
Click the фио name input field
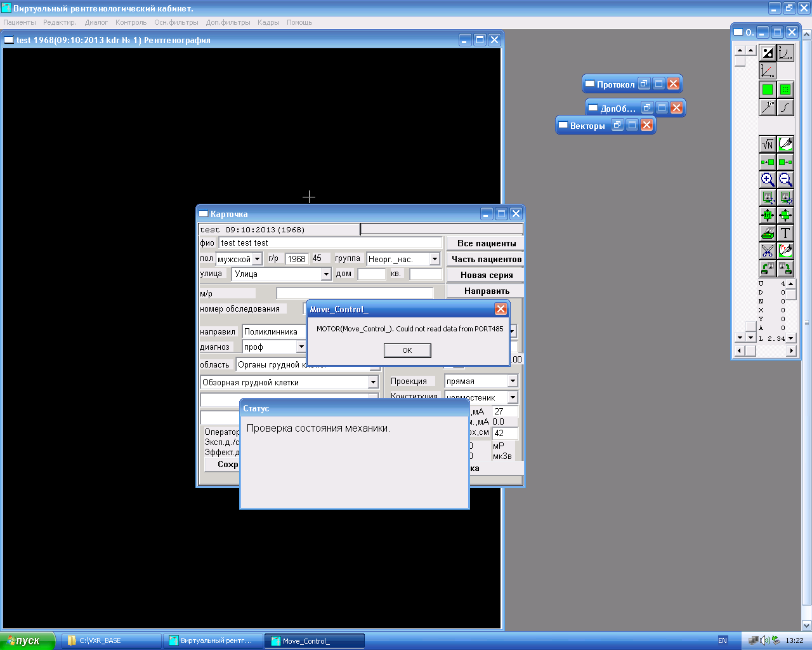[330, 242]
